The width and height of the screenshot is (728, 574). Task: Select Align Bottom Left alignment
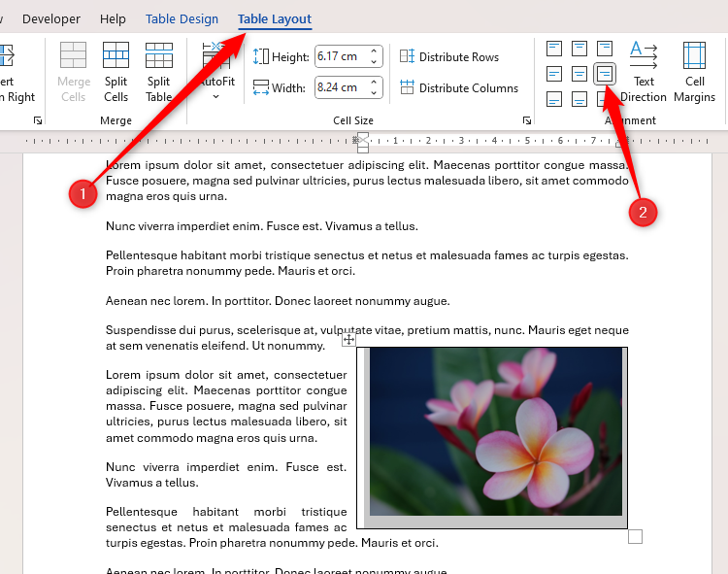[x=554, y=99]
